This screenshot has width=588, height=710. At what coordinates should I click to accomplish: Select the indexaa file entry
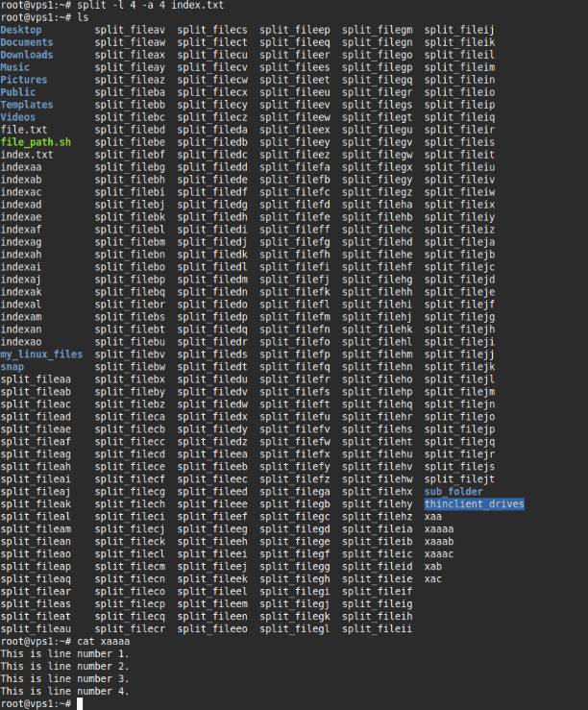click(21, 167)
